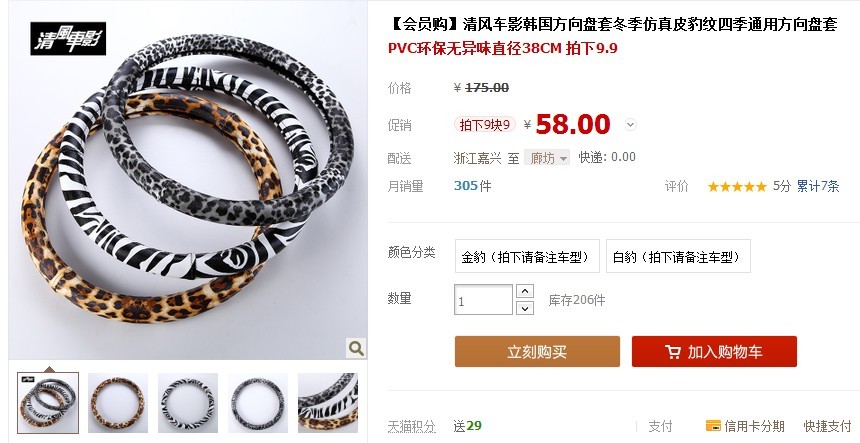
Task: Click the 清风车影 brand logo
Action: point(68,39)
